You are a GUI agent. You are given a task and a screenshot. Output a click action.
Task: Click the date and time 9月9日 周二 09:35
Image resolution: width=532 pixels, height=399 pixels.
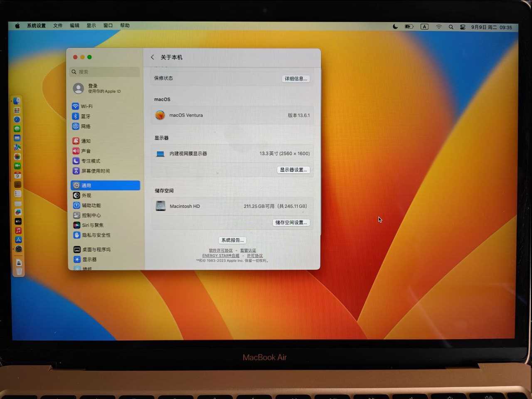491,27
